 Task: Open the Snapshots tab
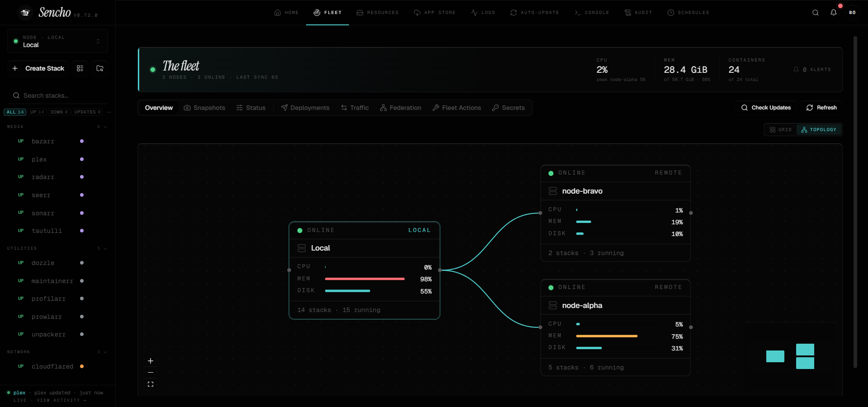pyautogui.click(x=204, y=108)
